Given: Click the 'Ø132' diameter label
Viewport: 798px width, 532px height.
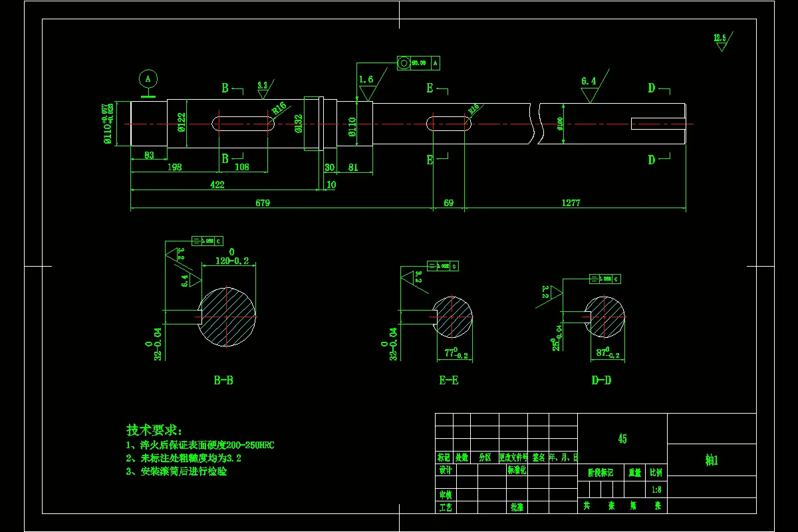Looking at the screenshot, I should (299, 124).
